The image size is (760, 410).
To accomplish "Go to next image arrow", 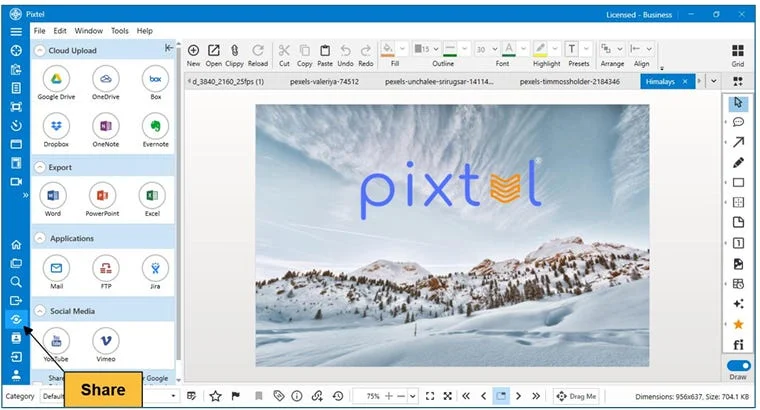I will point(519,396).
